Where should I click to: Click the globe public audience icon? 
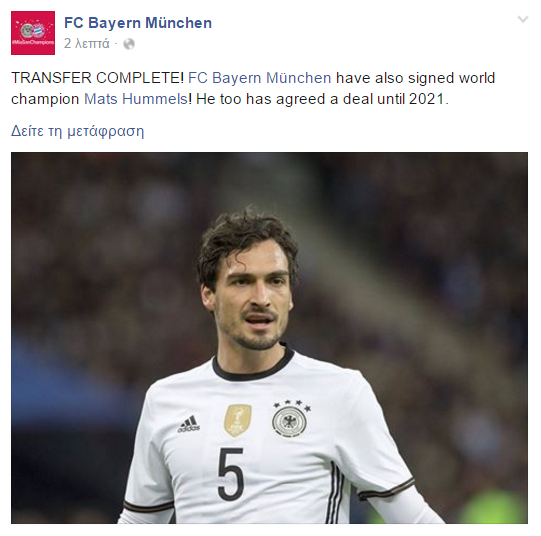click(129, 44)
